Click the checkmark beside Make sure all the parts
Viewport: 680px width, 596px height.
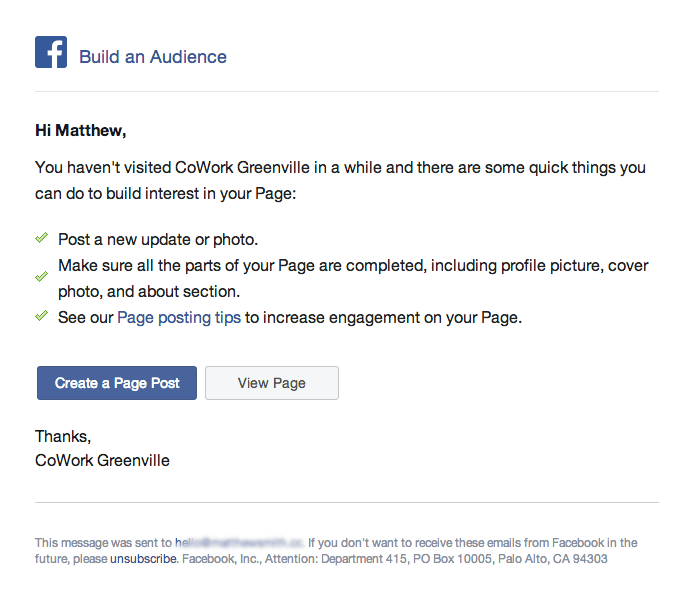(42, 276)
